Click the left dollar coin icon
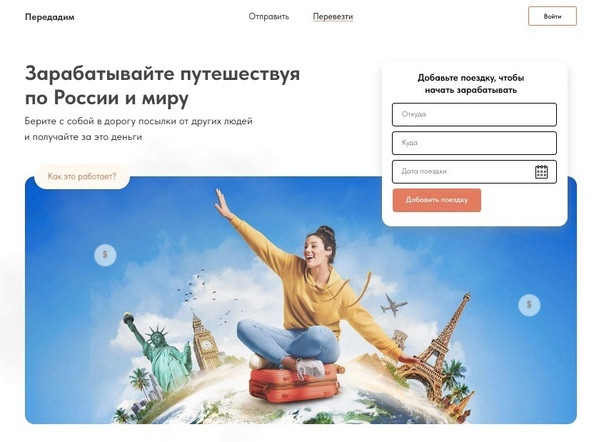 coord(105,255)
